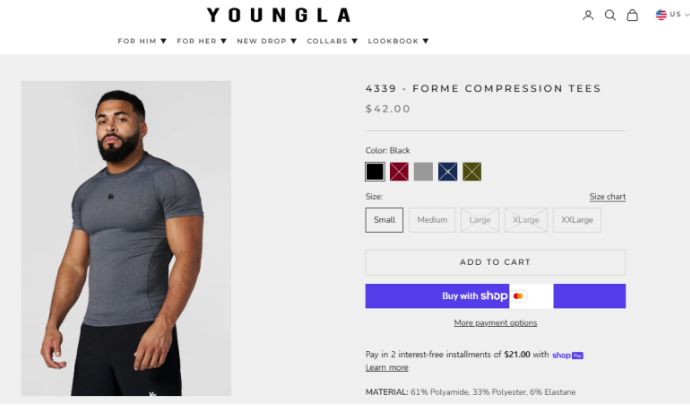Open the Size chart link
The image size is (690, 406).
click(607, 197)
